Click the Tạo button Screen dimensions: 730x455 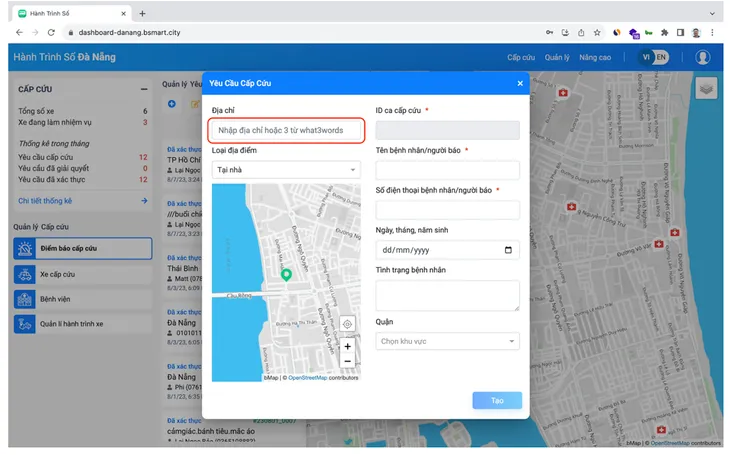pyautogui.click(x=497, y=401)
